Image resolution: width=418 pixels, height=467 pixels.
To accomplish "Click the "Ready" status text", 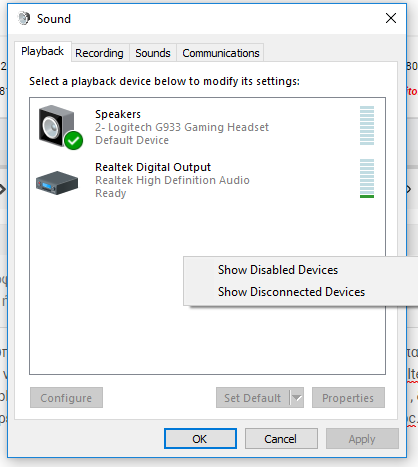I will pos(111,193).
